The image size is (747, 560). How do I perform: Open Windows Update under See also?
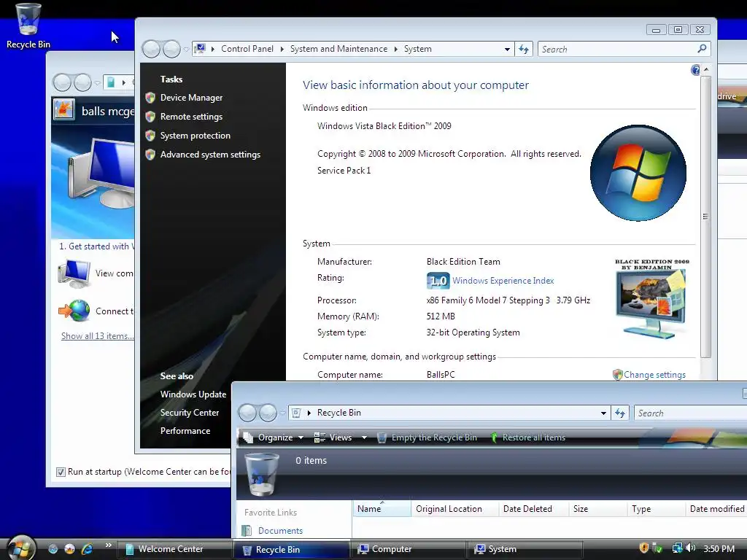pos(193,394)
